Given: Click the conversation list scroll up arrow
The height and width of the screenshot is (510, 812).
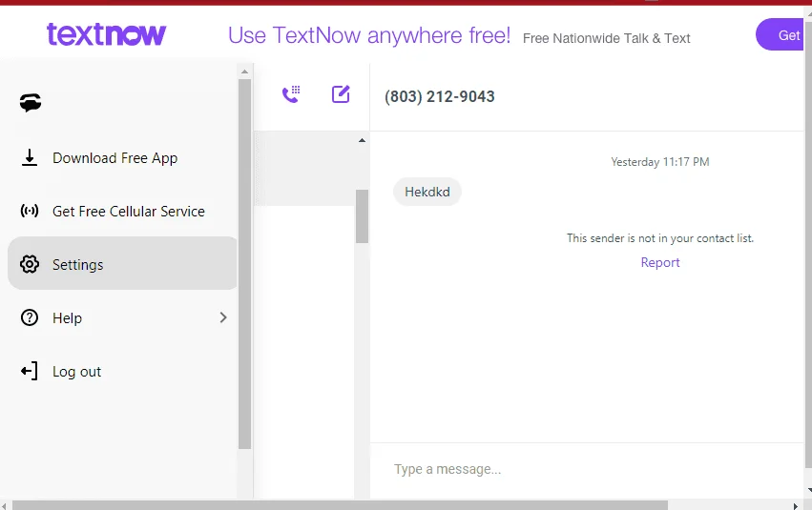Looking at the screenshot, I should coord(362,140).
